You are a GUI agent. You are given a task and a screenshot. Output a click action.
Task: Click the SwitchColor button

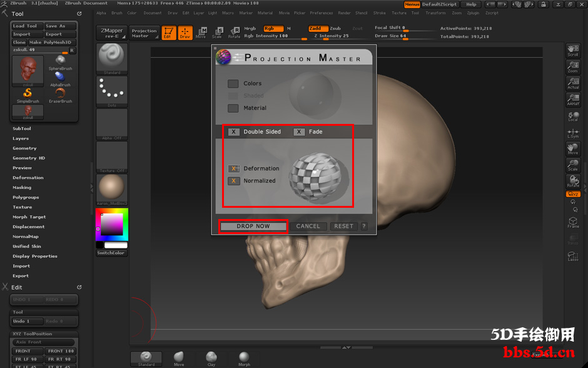(x=111, y=253)
